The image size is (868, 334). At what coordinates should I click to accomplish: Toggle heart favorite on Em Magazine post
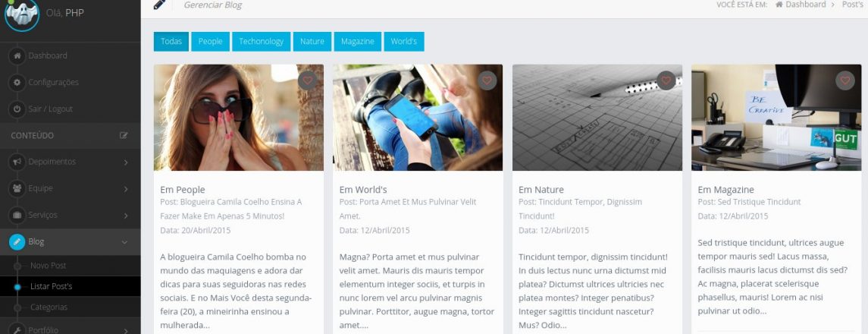point(844,80)
